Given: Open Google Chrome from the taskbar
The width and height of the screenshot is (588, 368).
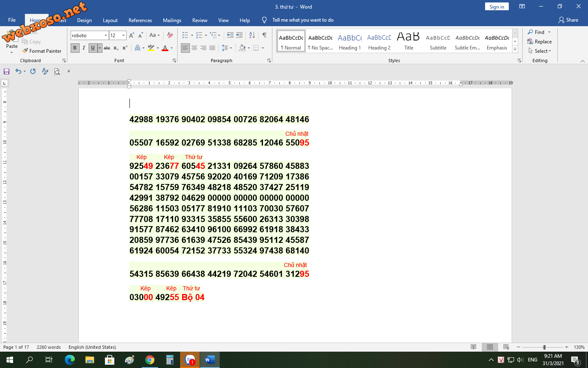Looking at the screenshot, I should coord(150,360).
